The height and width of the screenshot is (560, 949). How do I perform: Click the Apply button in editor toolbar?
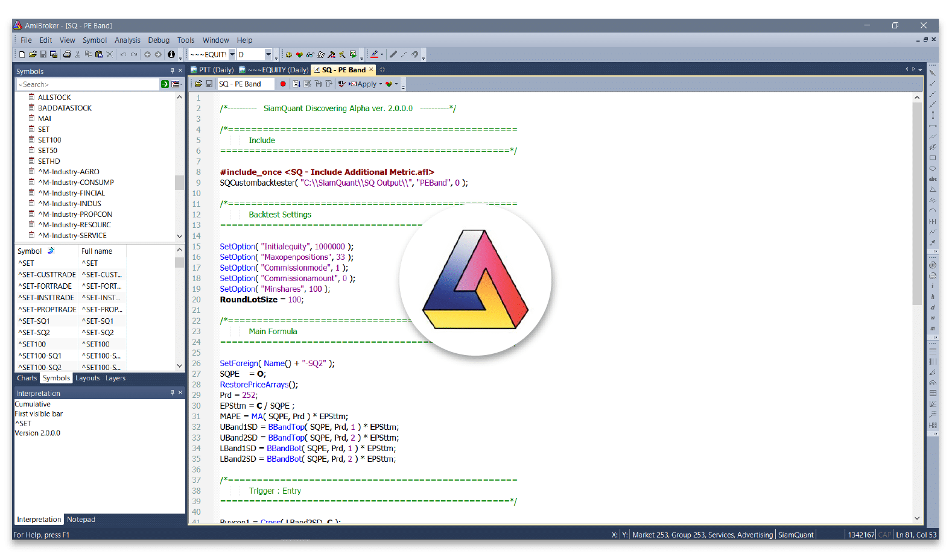click(363, 84)
